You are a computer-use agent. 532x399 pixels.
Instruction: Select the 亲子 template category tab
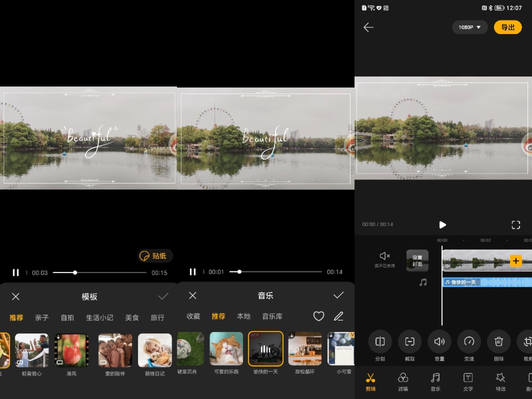[x=42, y=317]
